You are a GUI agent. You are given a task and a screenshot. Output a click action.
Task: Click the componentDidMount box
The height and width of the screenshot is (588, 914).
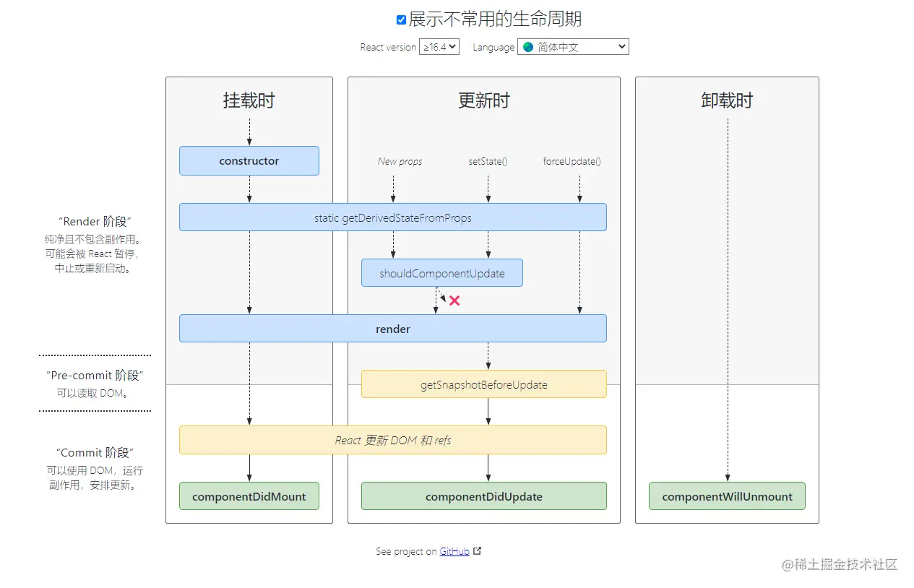pos(249,496)
